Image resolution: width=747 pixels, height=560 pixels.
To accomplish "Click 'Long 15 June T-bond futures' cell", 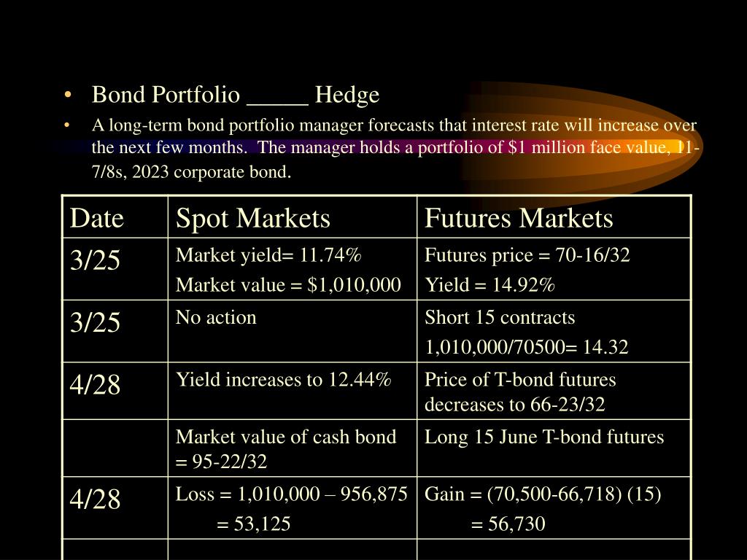I will [x=554, y=448].
